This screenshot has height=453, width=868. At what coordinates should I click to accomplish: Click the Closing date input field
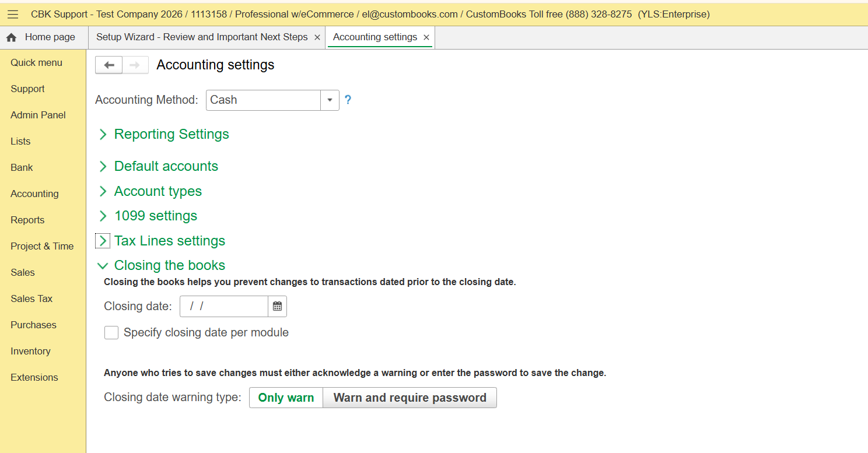224,306
